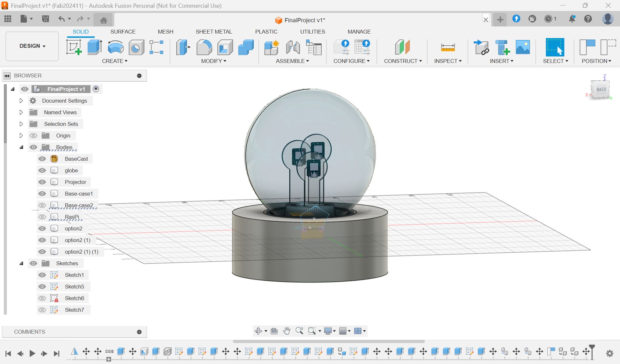Toggle visibility of Sketch1
This screenshot has width=620, height=364.
42,275
